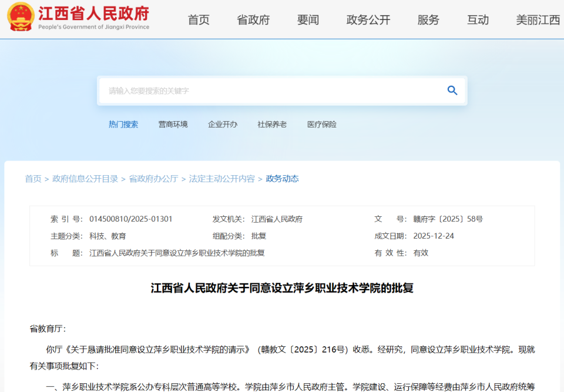Click the 热门搜索 label
Viewport: 564px width, 392px height.
[123, 124]
